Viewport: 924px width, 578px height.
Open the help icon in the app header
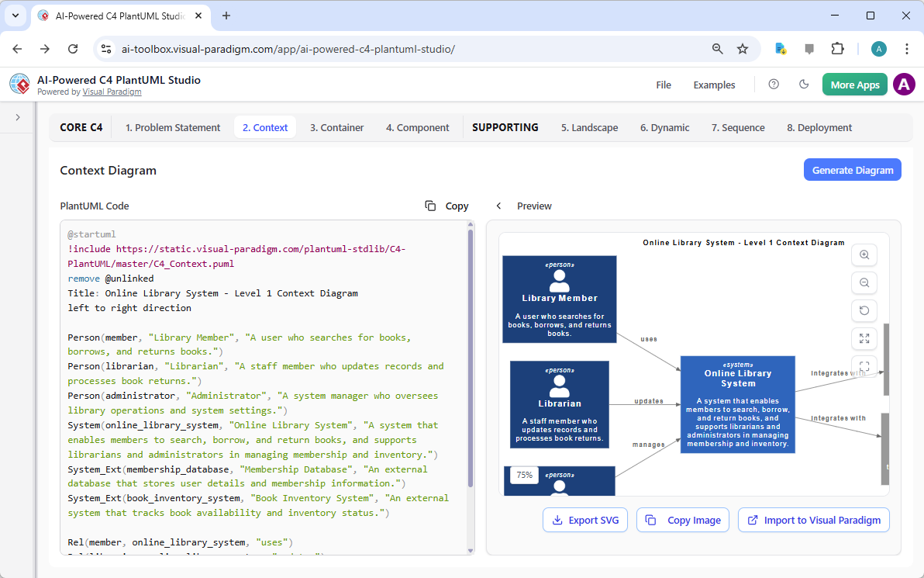click(773, 85)
